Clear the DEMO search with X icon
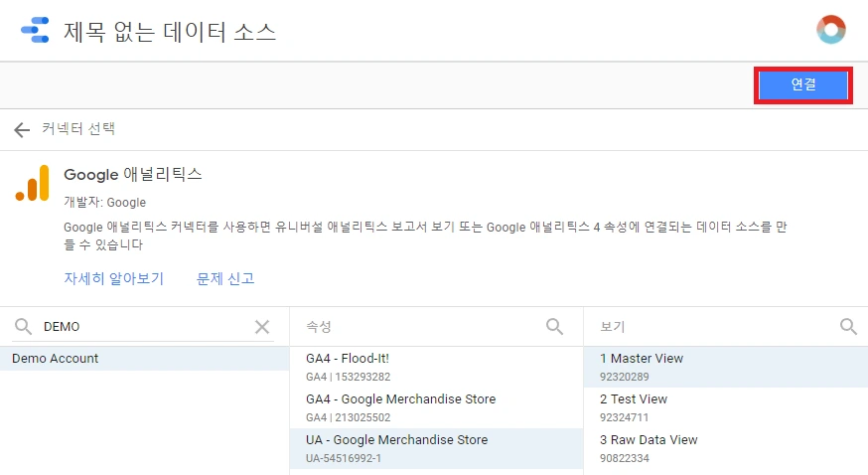The image size is (868, 475). (x=262, y=327)
